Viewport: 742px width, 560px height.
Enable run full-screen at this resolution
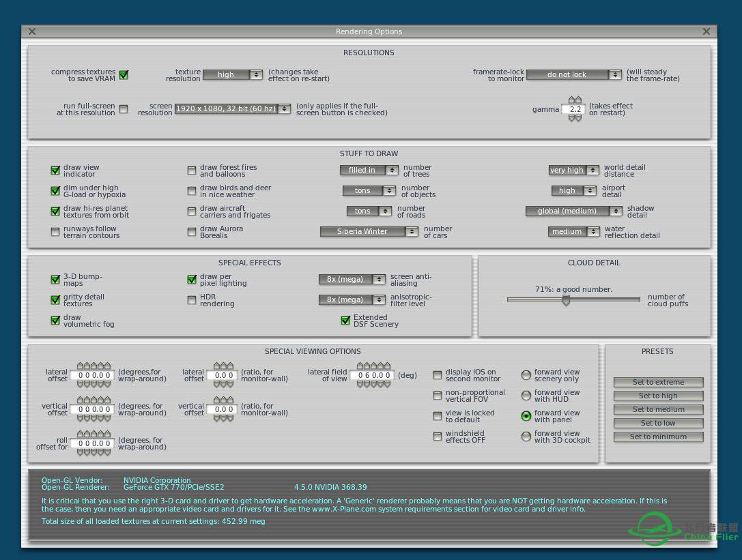(x=124, y=109)
